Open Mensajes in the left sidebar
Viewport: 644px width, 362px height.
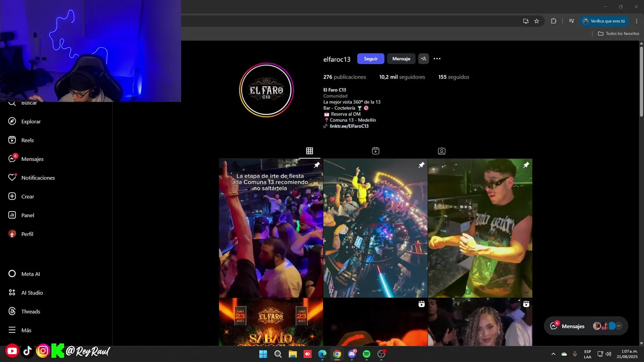(x=32, y=159)
